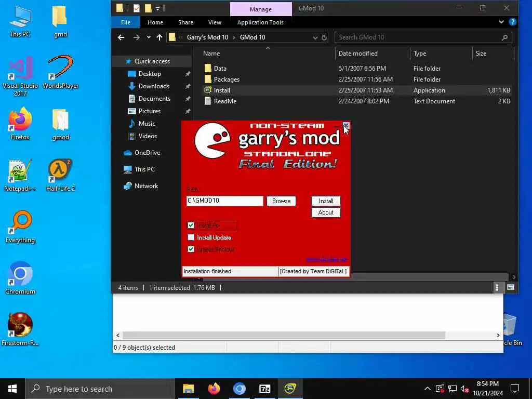This screenshot has width=532, height=399.
Task: Expand the ribbon with chevron arrow
Action: click(501, 22)
